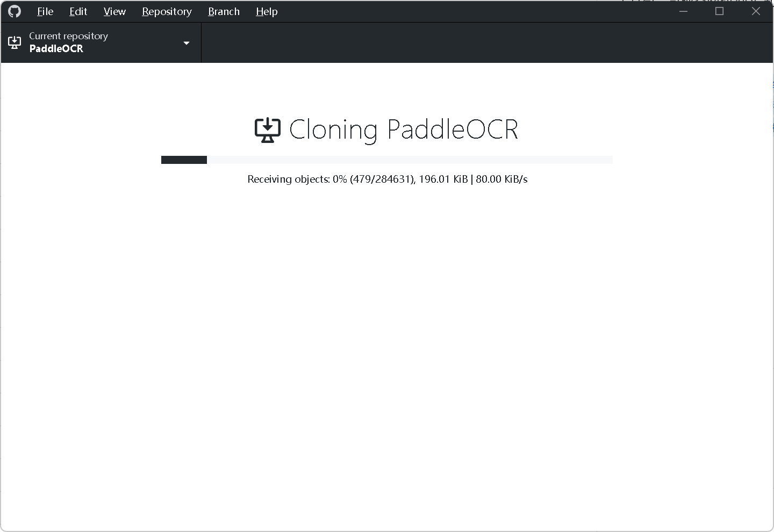Screen dimensions: 774x532
Task: Open the Edit menu
Action: pyautogui.click(x=78, y=11)
